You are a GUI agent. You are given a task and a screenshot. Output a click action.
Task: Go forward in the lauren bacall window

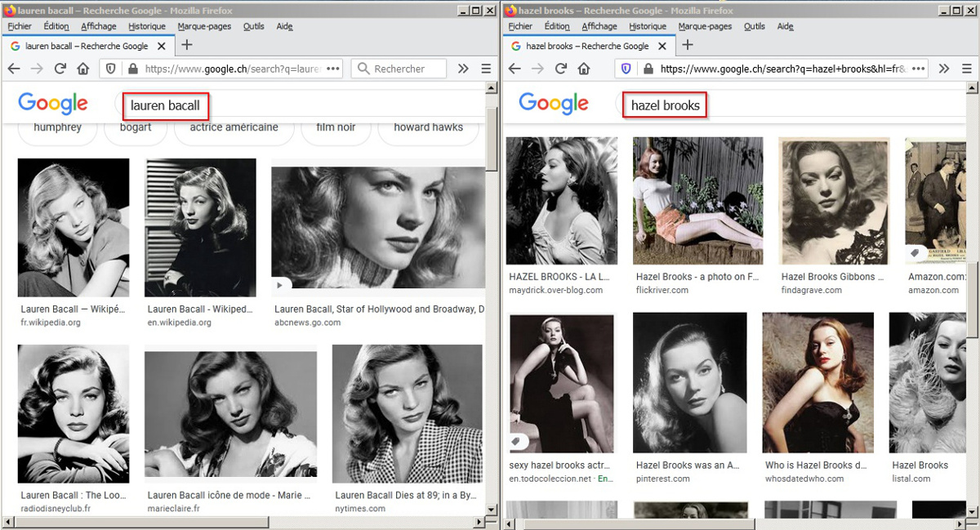[37, 69]
